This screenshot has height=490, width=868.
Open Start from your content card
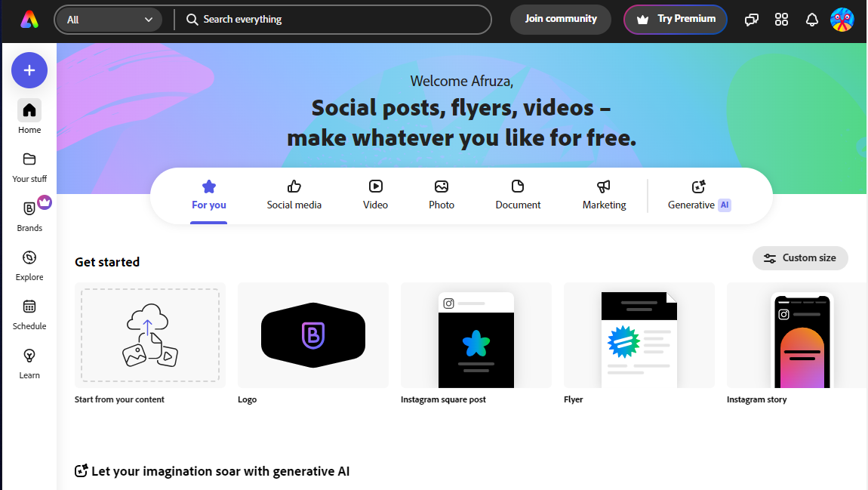[150, 335]
